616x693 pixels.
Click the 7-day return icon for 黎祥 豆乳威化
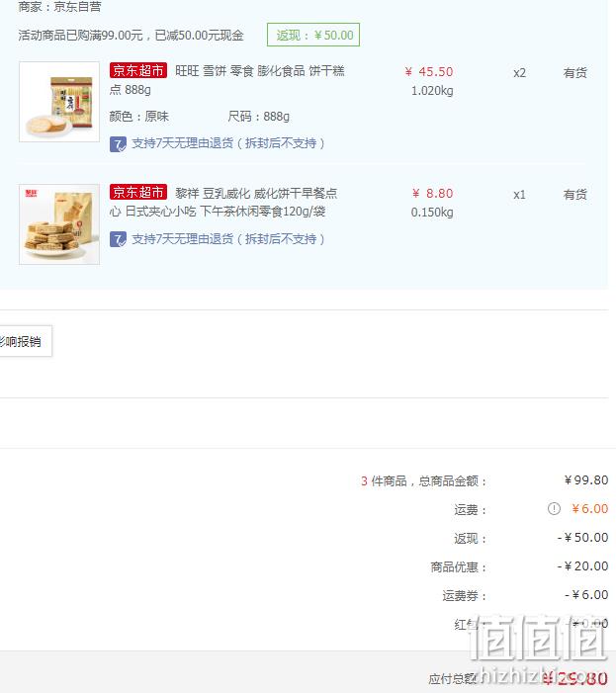[118, 239]
